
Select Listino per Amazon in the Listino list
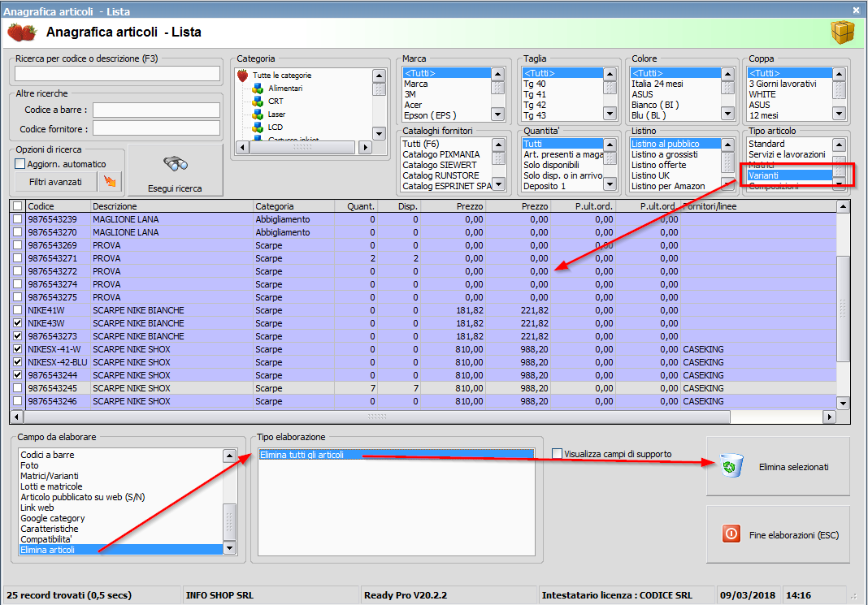[675, 186]
